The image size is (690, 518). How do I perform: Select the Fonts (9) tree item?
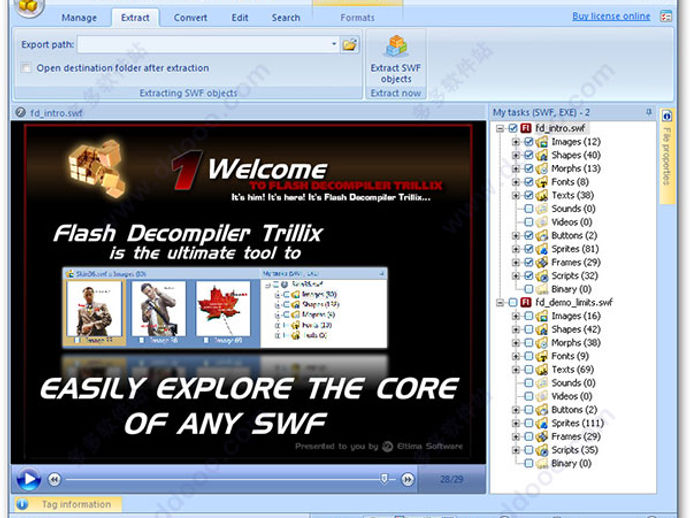[569, 356]
